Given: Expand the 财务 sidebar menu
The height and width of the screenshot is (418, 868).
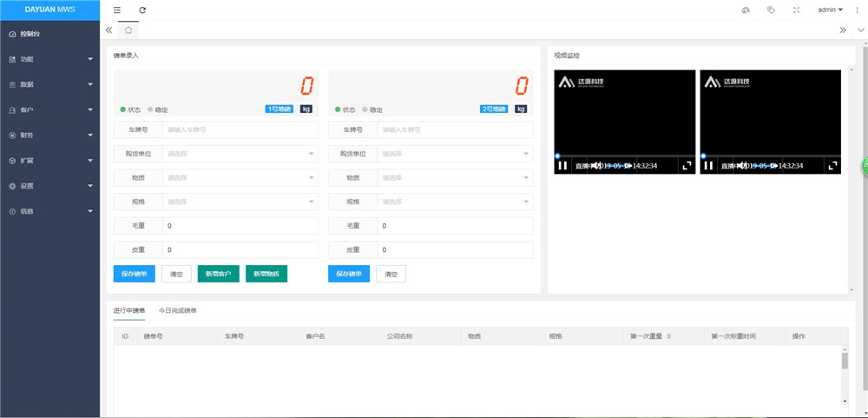Looking at the screenshot, I should [x=49, y=136].
